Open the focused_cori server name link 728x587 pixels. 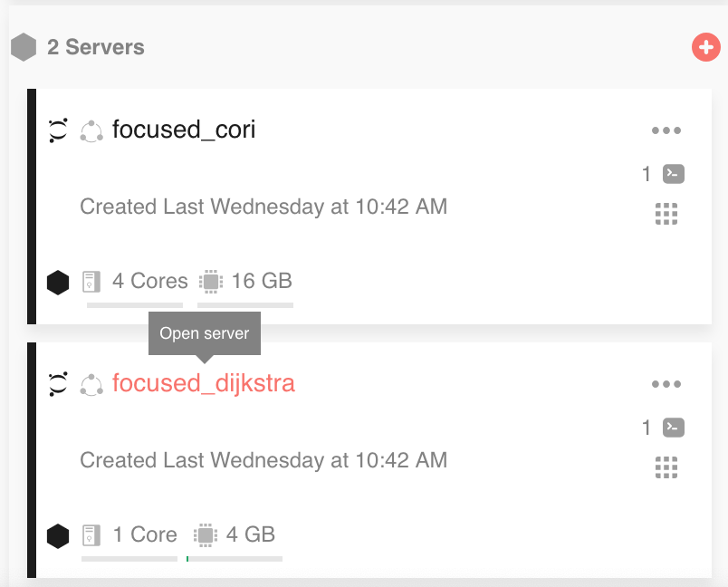click(x=184, y=130)
